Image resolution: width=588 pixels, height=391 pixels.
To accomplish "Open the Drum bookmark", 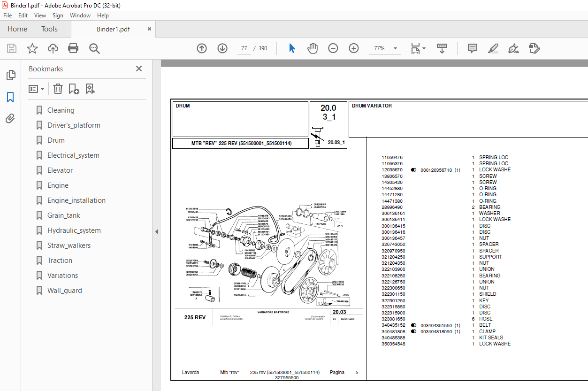I will tap(56, 140).
